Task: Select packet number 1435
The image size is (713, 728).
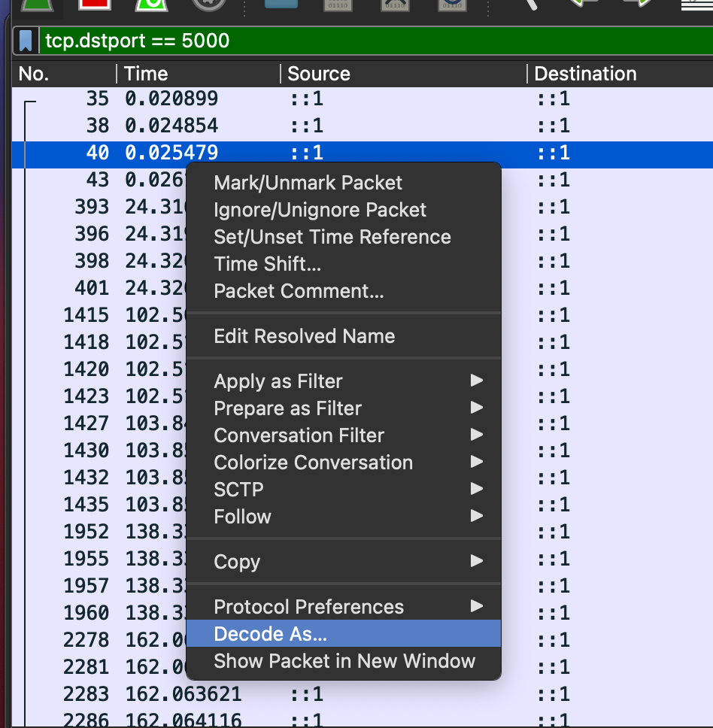Action: 86,504
